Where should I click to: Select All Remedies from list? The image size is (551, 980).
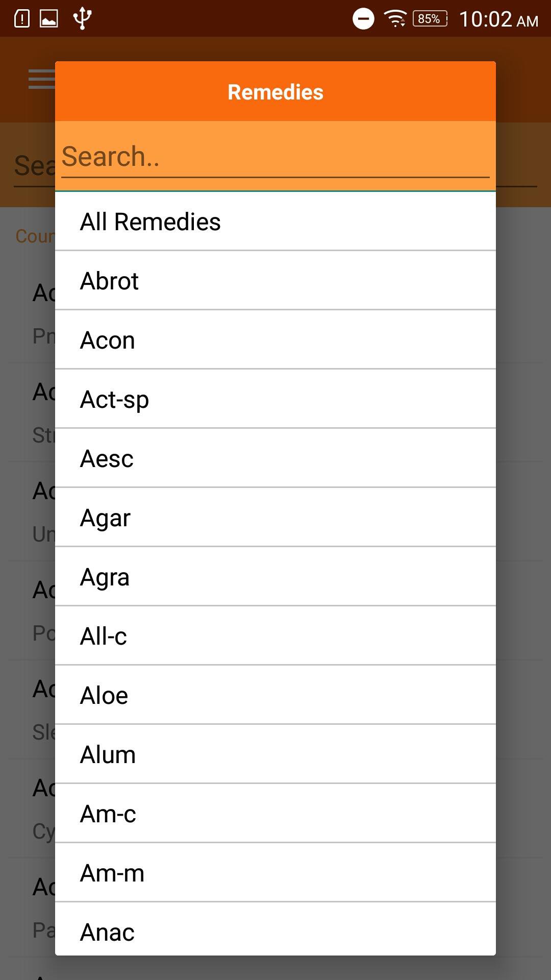[274, 222]
